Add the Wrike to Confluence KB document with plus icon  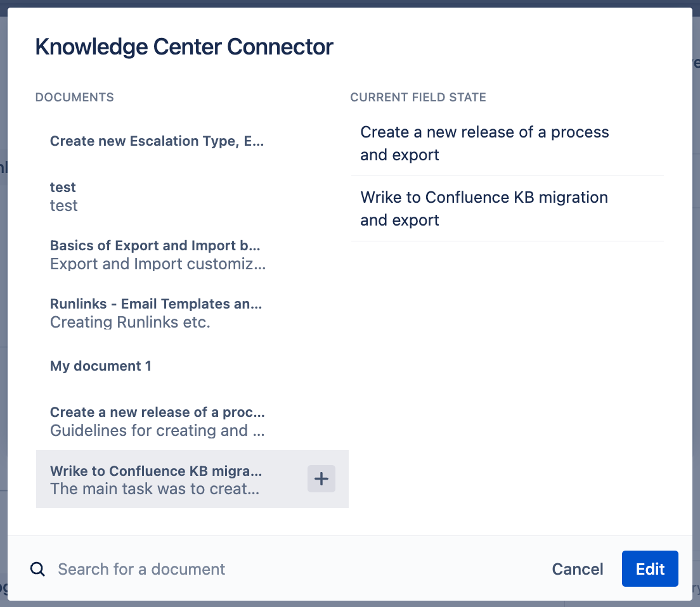(321, 479)
